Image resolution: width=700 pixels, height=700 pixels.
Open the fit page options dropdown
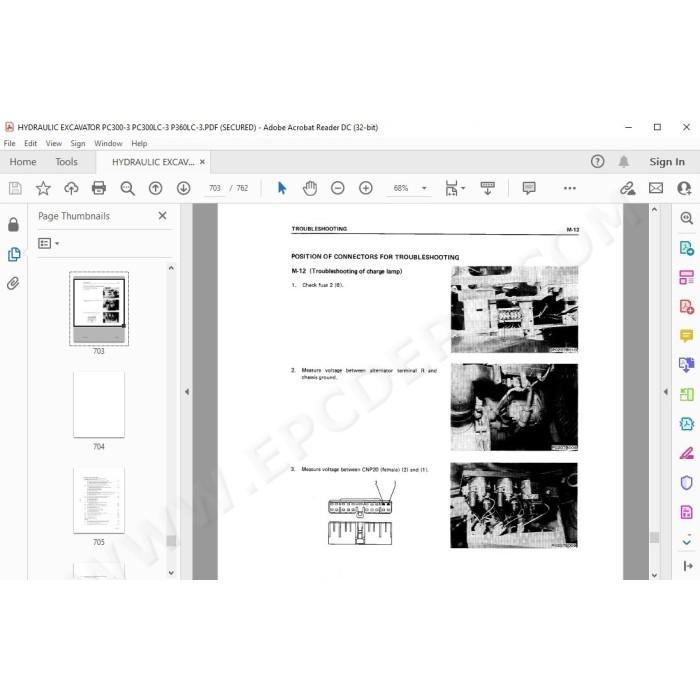pos(463,188)
